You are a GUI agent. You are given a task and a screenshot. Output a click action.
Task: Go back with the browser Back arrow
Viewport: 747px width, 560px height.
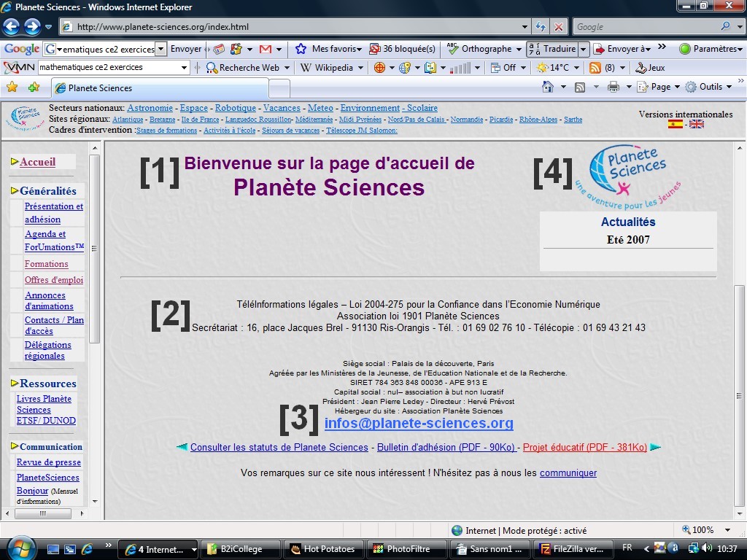click(x=12, y=27)
